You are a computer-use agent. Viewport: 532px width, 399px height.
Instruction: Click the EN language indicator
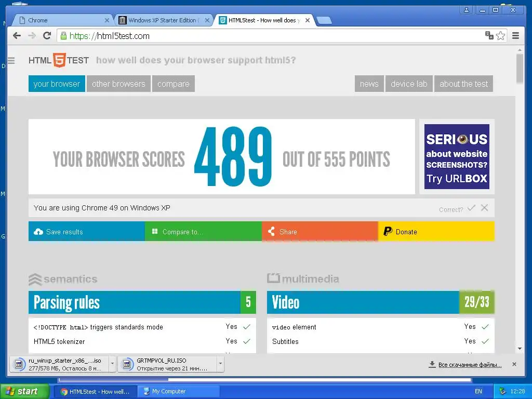coord(478,392)
